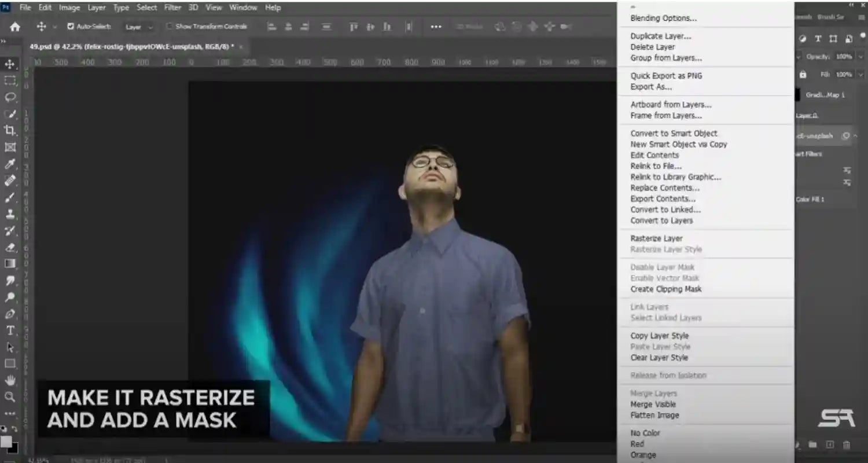Select the Brush tool
Image resolution: width=868 pixels, height=463 pixels.
10,197
